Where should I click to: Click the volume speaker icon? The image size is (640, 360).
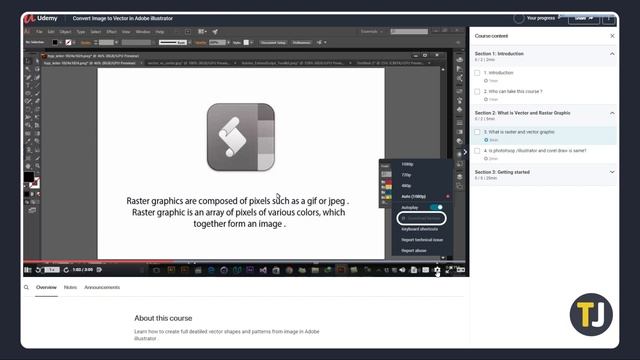[x=402, y=270]
